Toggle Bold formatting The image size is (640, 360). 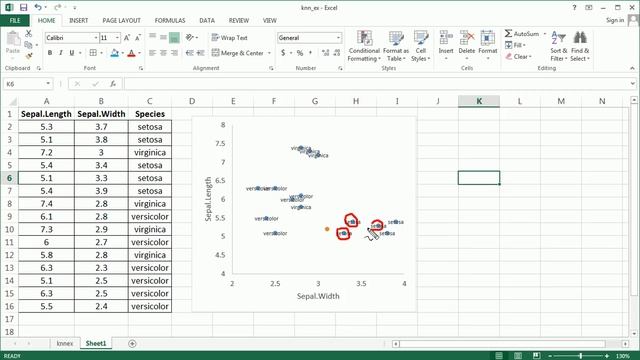click(50, 53)
